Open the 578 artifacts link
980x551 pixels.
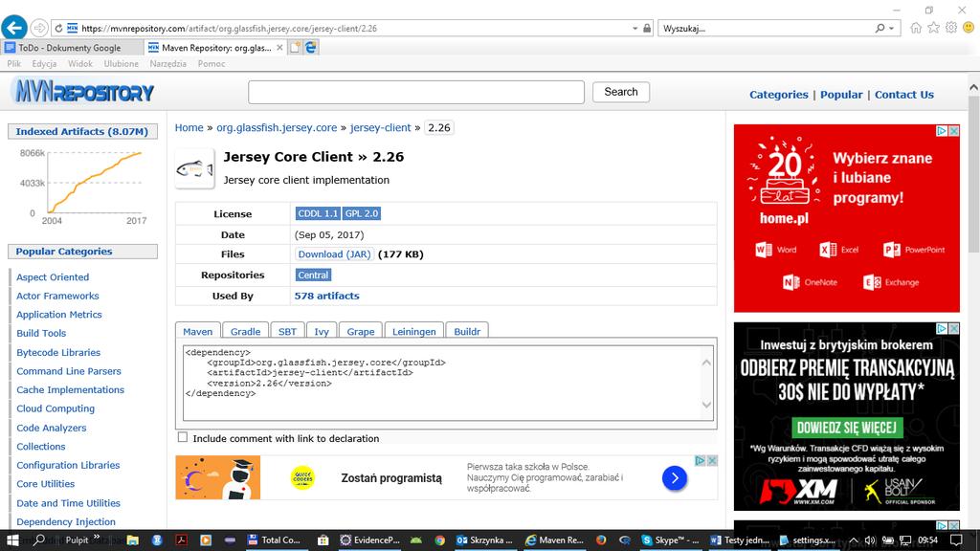click(327, 296)
